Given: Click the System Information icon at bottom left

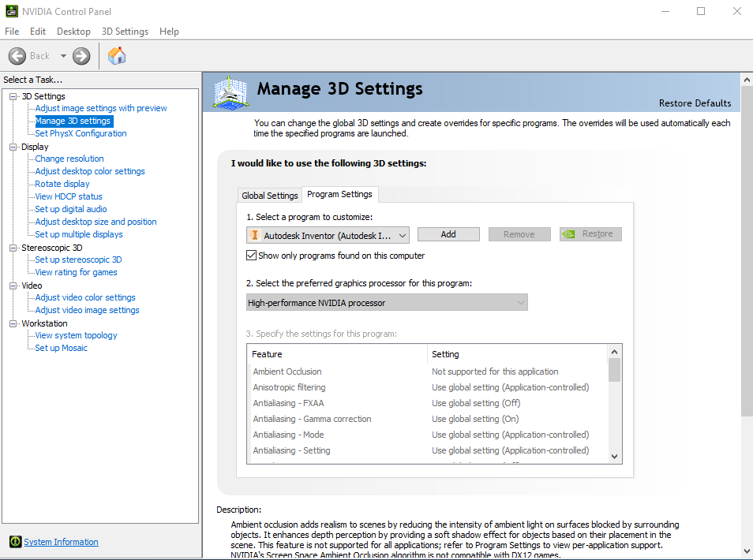Looking at the screenshot, I should 15,542.
